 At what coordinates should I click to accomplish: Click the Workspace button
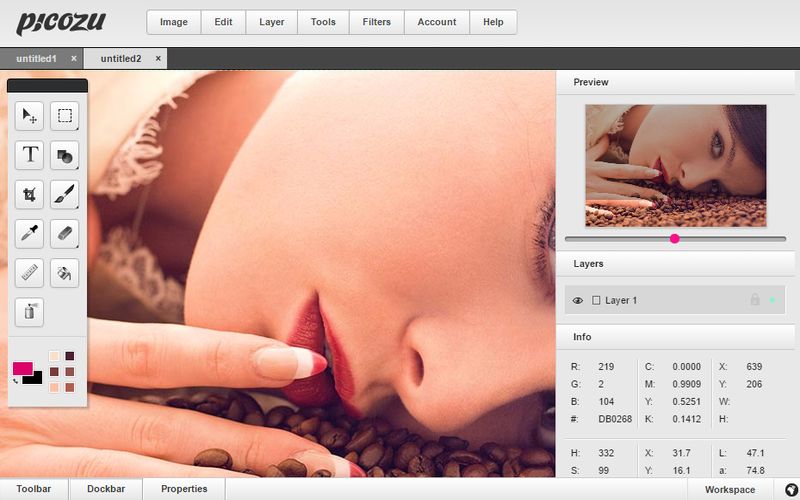tap(730, 489)
